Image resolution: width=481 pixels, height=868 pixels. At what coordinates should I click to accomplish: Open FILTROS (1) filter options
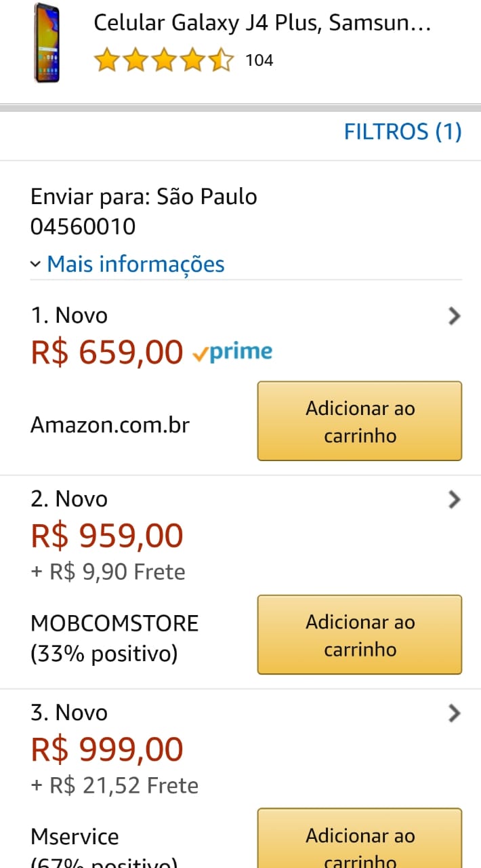coord(402,132)
